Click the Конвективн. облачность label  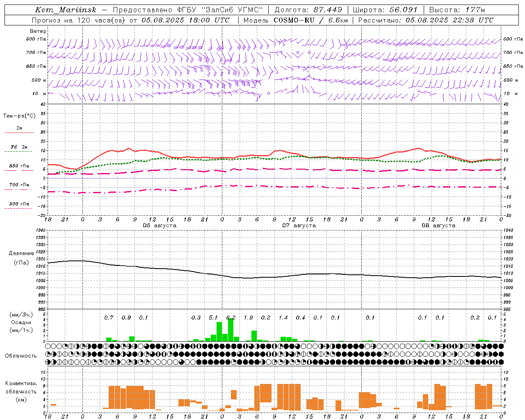coord(21,391)
